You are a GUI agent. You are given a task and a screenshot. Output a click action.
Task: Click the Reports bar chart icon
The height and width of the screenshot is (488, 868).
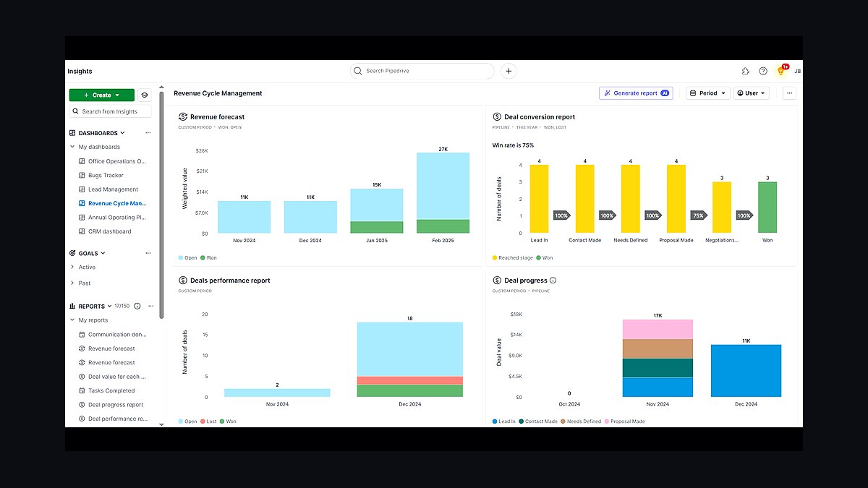(72, 306)
